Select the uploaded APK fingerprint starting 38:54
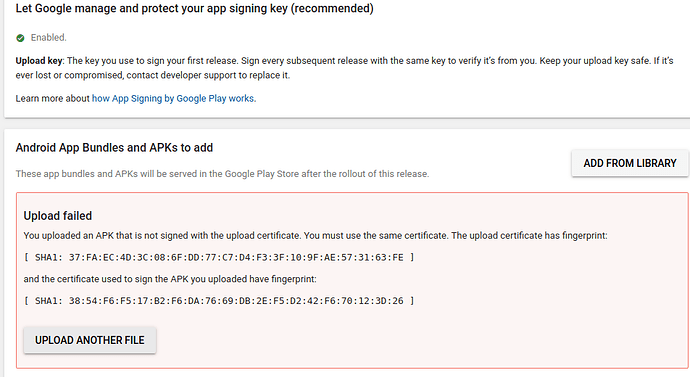The height and width of the screenshot is (377, 690). tap(236, 301)
